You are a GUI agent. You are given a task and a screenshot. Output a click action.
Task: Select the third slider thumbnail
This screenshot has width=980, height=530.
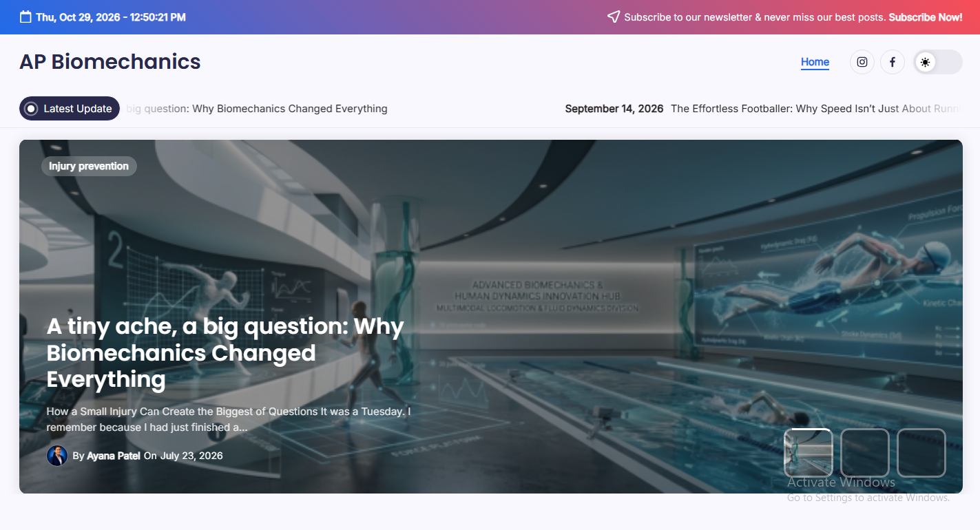click(x=921, y=453)
